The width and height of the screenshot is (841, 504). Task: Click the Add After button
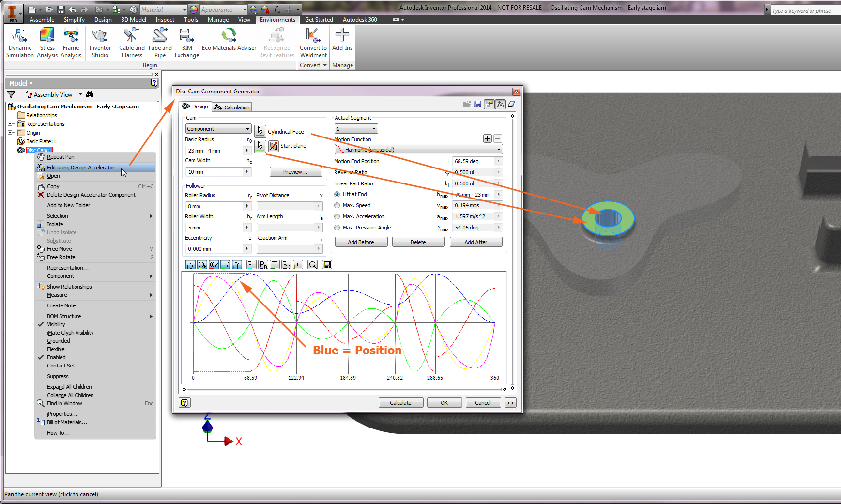pos(476,242)
